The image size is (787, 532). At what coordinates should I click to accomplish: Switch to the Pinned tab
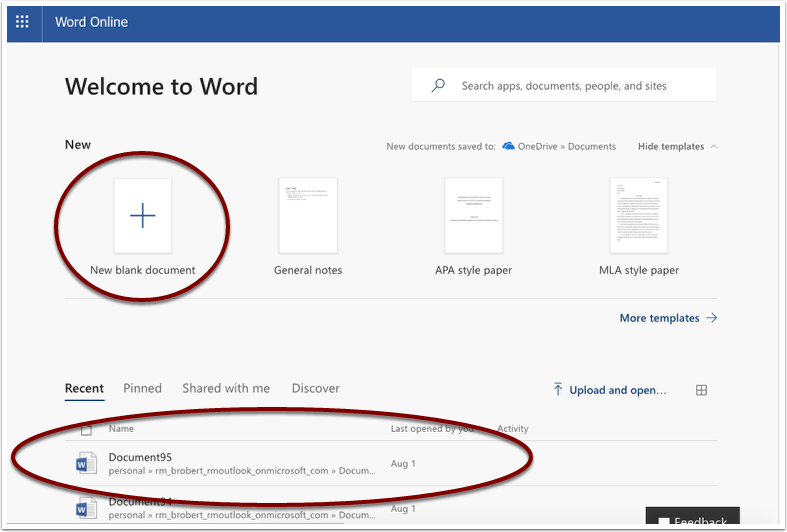[x=143, y=388]
